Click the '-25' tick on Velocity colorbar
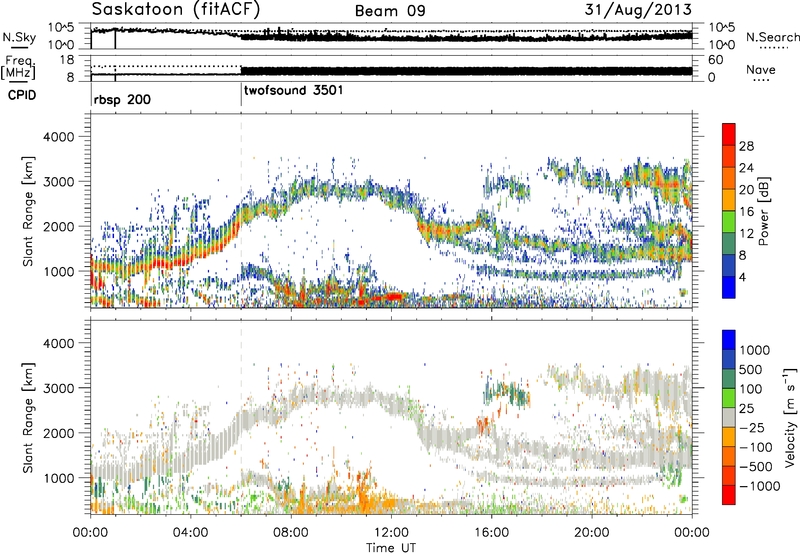This screenshot has height=554, width=800. pyautogui.click(x=752, y=427)
